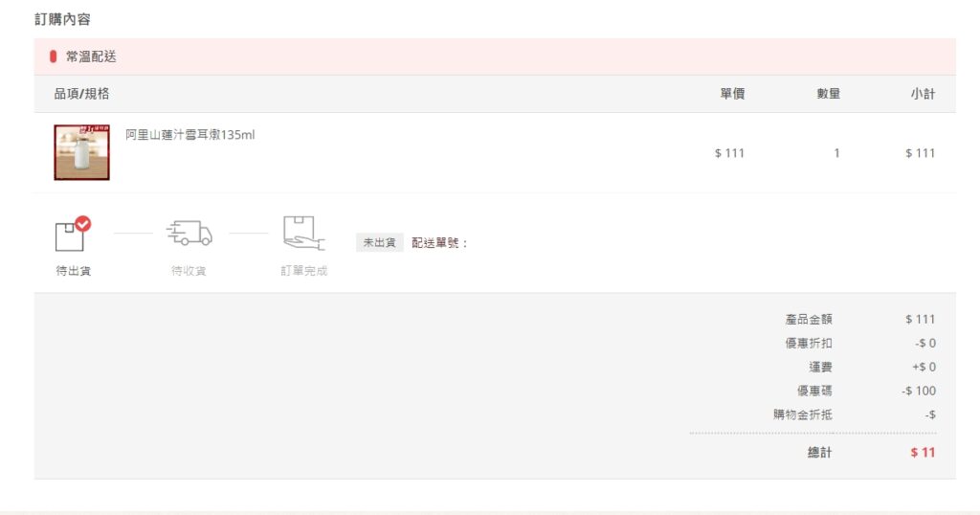Click the 優惠碼 discount value -$ 100
Screen dimensions: 980x515
click(919, 391)
